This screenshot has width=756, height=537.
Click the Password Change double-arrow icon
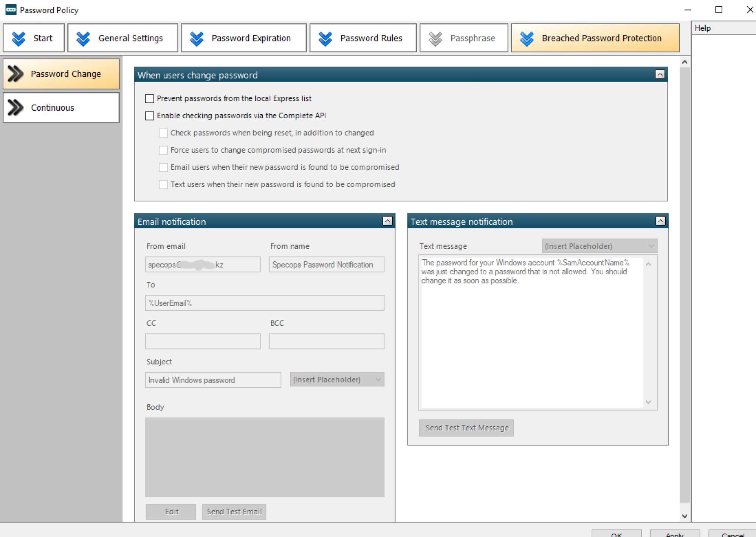click(x=15, y=74)
